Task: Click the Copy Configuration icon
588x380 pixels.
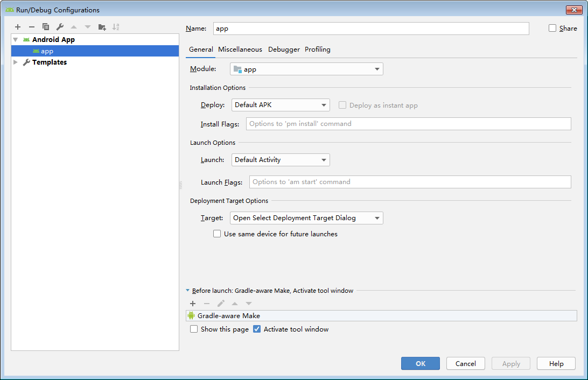Action: pos(46,27)
